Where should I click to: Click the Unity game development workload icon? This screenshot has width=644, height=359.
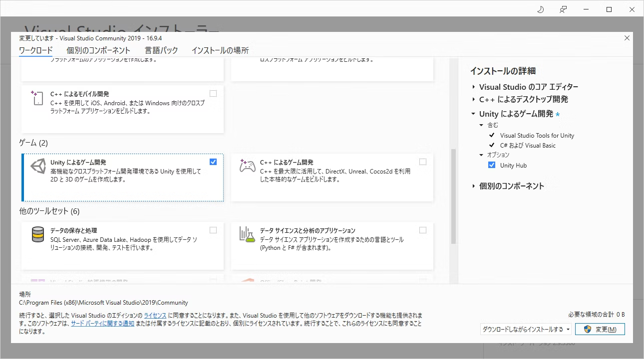pos(38,167)
